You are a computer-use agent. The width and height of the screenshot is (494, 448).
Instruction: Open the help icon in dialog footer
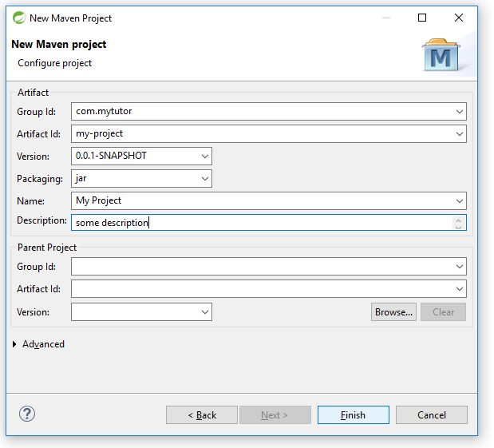click(x=27, y=414)
